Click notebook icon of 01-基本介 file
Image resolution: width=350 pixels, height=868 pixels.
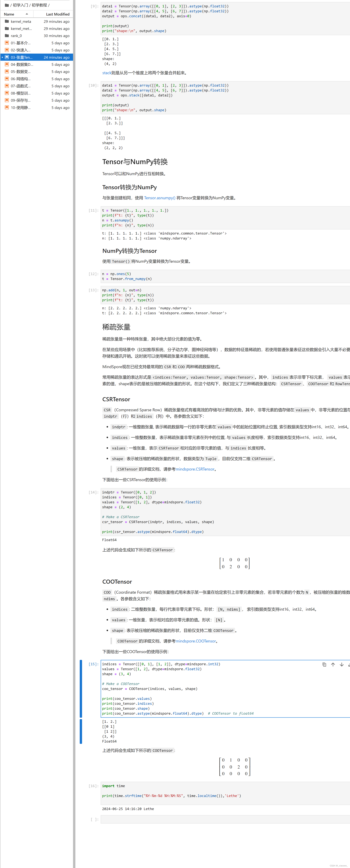click(7, 43)
